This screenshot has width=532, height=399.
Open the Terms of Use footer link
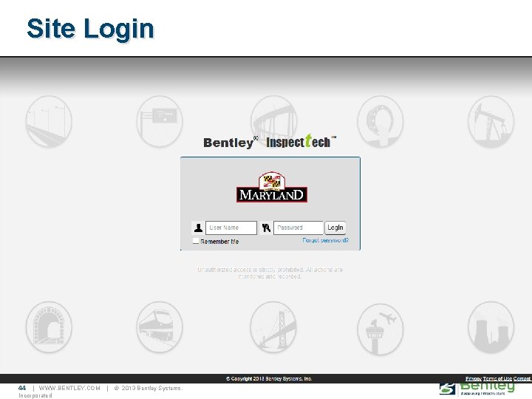[x=497, y=378]
